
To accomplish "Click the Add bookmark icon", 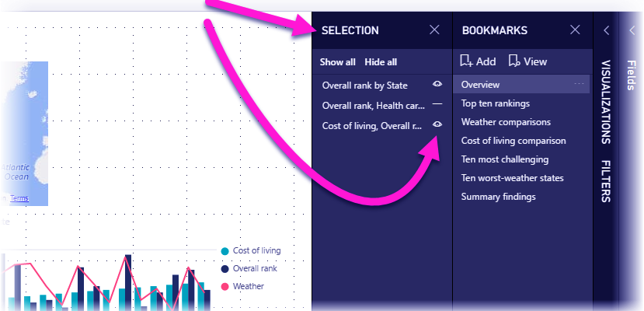I will click(466, 61).
